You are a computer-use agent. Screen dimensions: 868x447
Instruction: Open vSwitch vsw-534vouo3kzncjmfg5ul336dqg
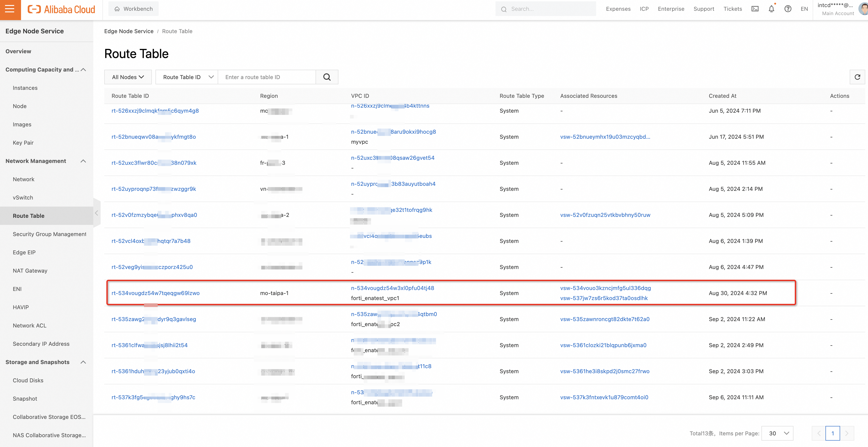(605, 288)
